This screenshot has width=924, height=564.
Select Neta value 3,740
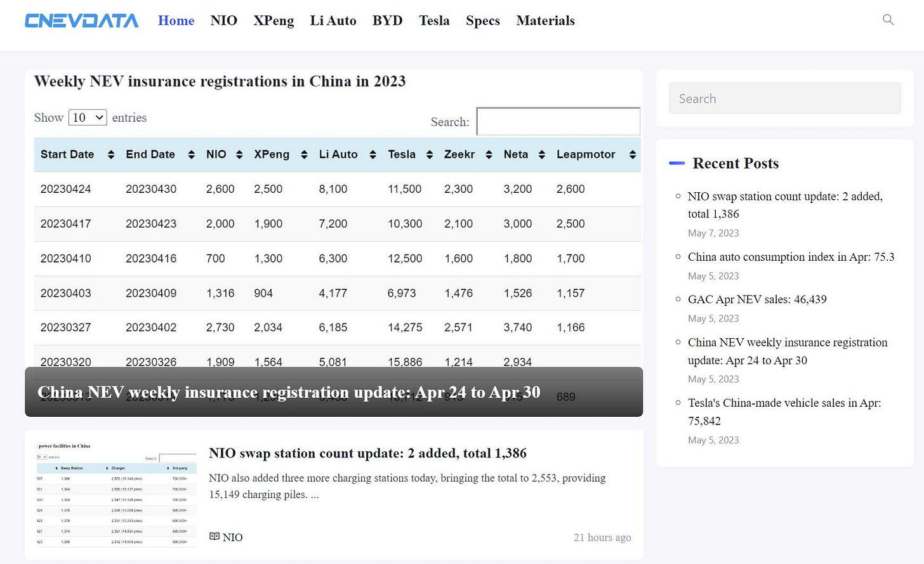click(518, 327)
